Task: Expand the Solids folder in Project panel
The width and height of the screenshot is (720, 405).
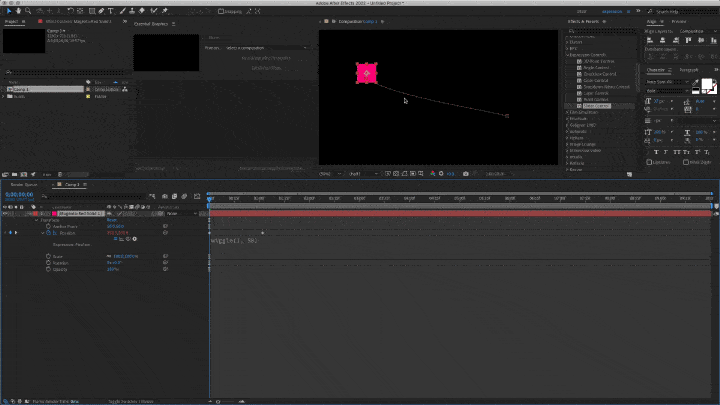Action: [4, 96]
